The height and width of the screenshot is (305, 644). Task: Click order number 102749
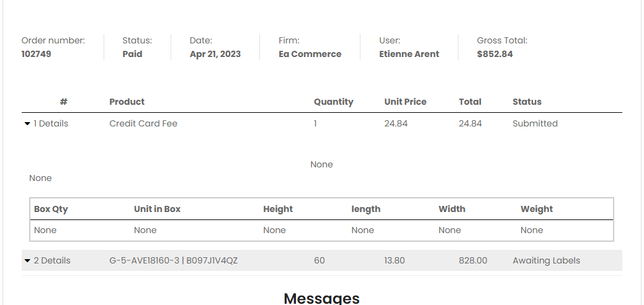coord(36,54)
